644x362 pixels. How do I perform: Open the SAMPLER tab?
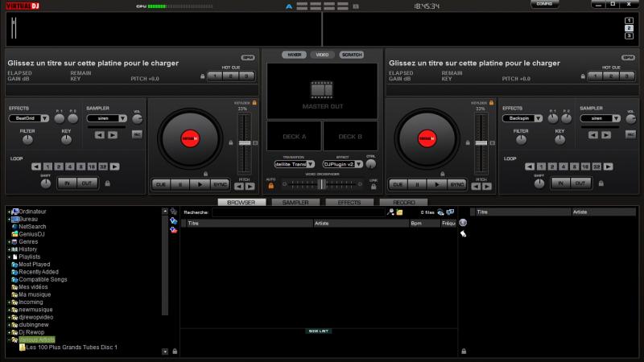(295, 203)
